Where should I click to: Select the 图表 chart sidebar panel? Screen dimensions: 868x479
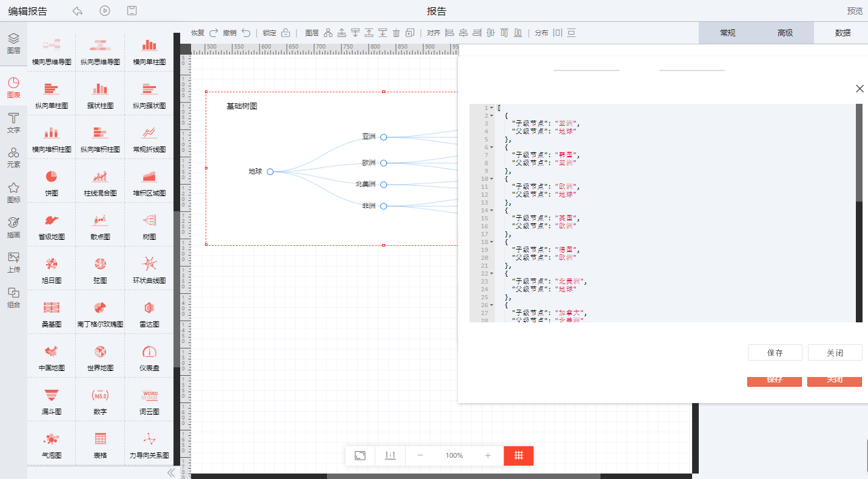(x=13, y=88)
